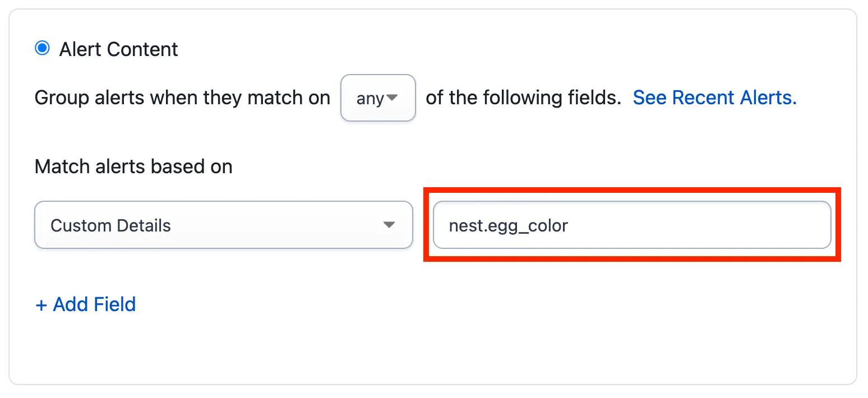The width and height of the screenshot is (868, 398).
Task: Expand the Custom Details dropdown
Action: [x=223, y=225]
